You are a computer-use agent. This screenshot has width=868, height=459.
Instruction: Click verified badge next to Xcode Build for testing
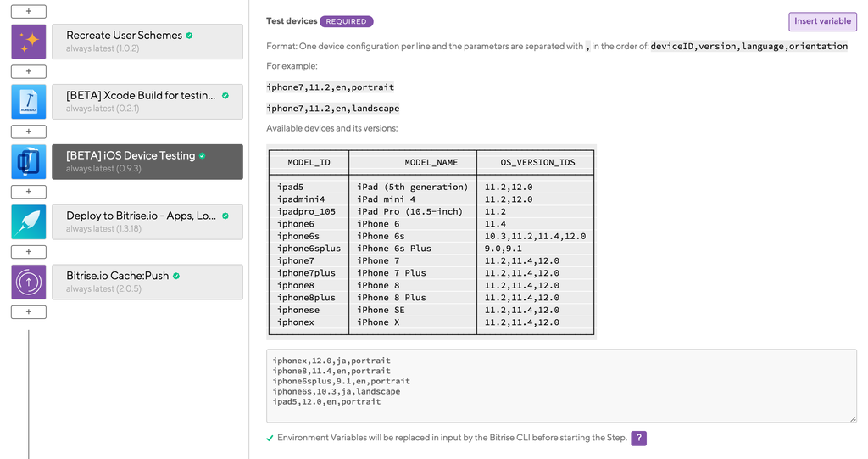point(225,95)
